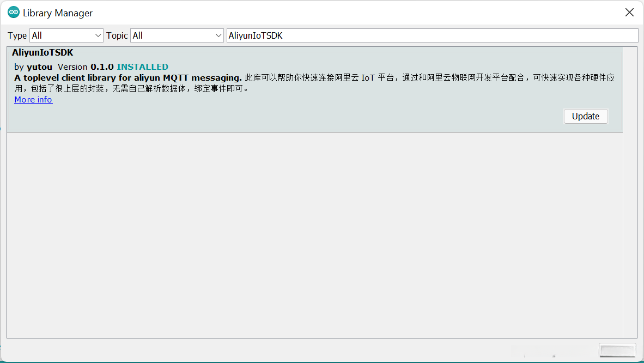Click the library search field containing AliyunIoTSDK
This screenshot has height=363, width=644.
(433, 36)
